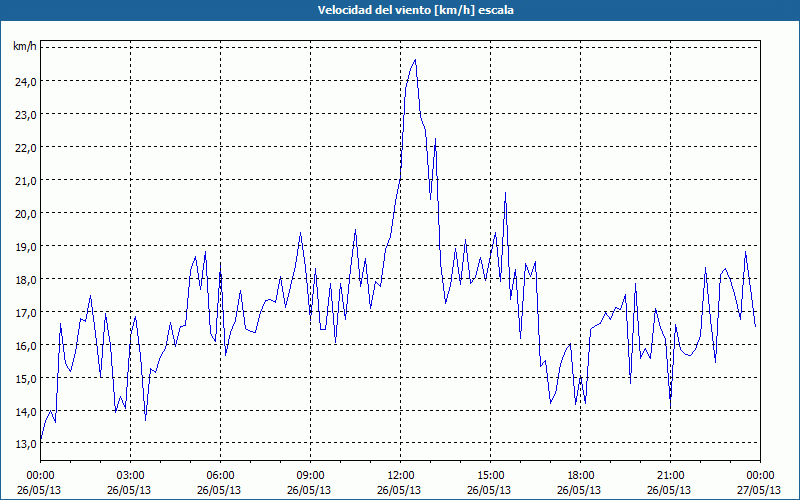Click the '23,0' y-axis label
The image size is (800, 500).
(25, 114)
